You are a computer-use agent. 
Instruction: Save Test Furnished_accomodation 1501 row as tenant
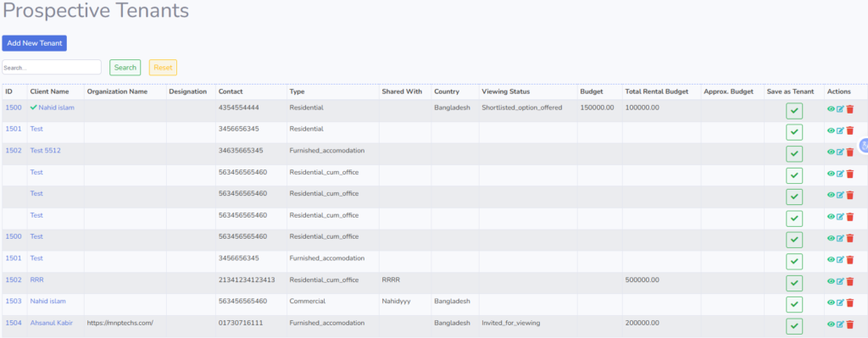pos(793,262)
